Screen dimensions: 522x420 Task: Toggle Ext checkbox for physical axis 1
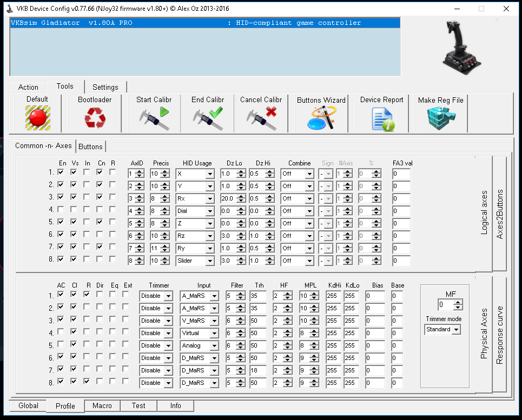point(125,294)
